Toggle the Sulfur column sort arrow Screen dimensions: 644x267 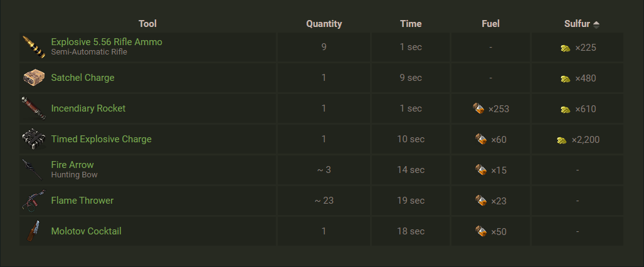pos(596,24)
